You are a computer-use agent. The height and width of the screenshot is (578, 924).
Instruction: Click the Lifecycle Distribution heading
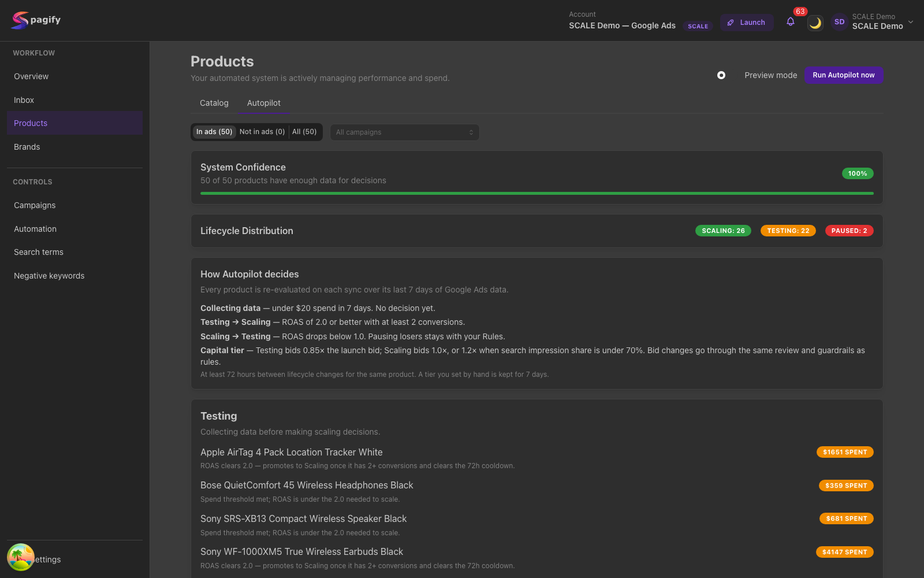(x=247, y=231)
